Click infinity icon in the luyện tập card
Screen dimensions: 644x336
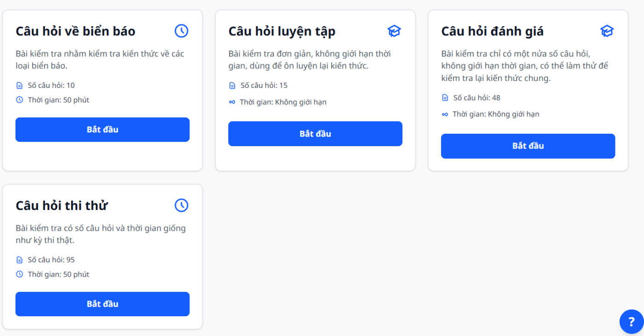pos(232,102)
